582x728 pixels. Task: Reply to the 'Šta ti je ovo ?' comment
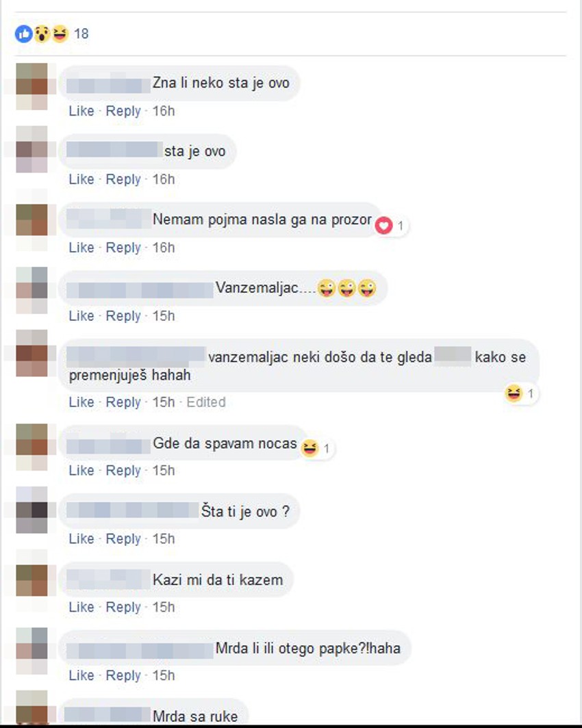click(123, 538)
